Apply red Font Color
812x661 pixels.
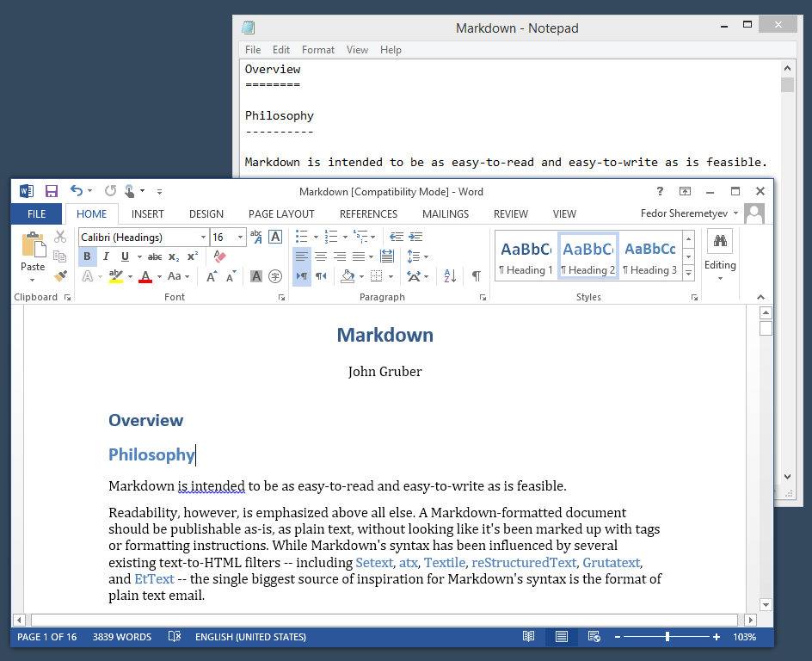click(x=145, y=275)
